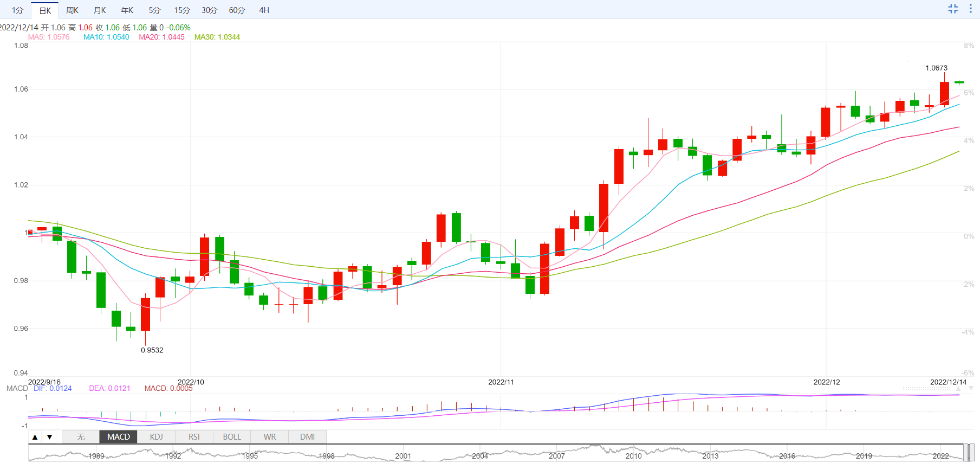Click the black down arrow beside indicator tabs
The image size is (980, 476).
(x=49, y=437)
